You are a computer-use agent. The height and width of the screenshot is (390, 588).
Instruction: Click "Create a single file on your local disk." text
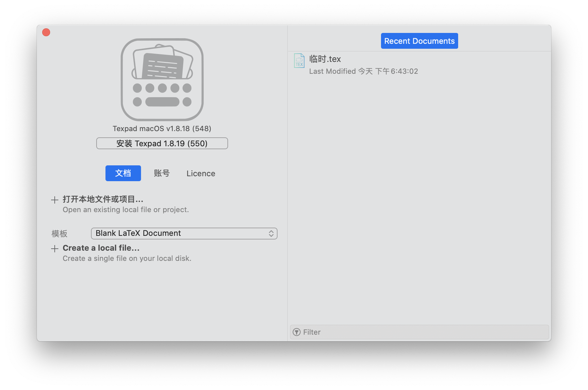(127, 259)
